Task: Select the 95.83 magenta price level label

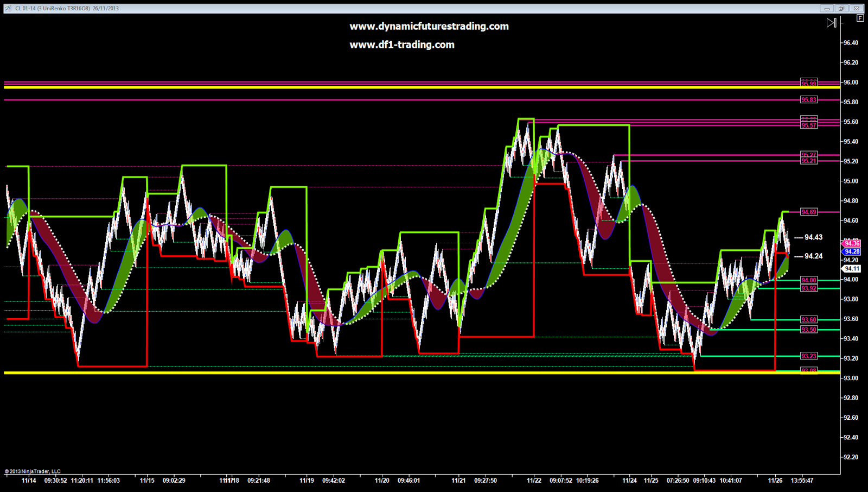Action: 809,100
